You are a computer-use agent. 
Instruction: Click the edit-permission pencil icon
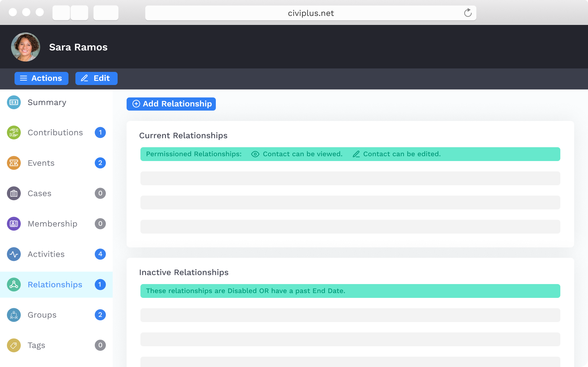tap(356, 154)
